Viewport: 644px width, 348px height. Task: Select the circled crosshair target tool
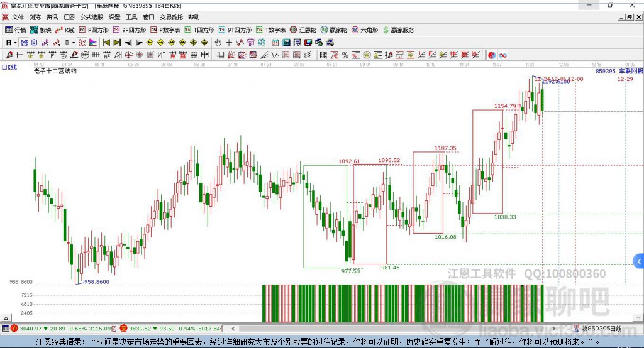128,55
